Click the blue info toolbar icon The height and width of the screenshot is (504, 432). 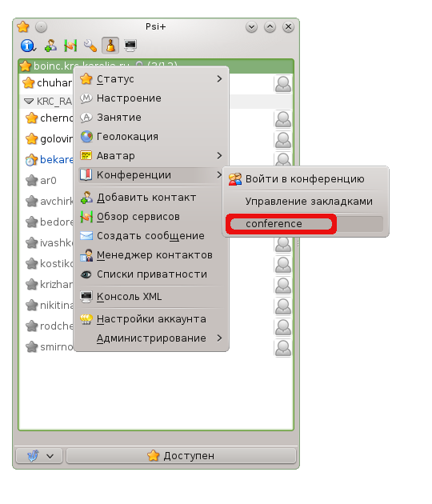(28, 46)
